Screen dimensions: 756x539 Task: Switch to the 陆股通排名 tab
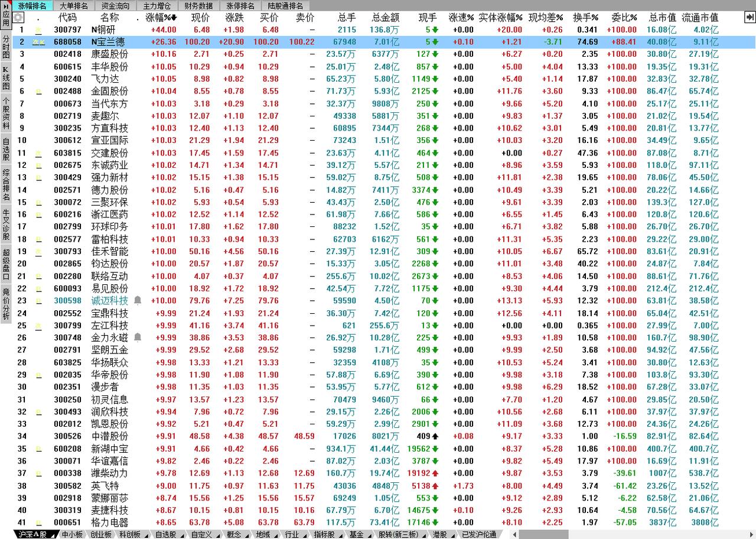285,6
